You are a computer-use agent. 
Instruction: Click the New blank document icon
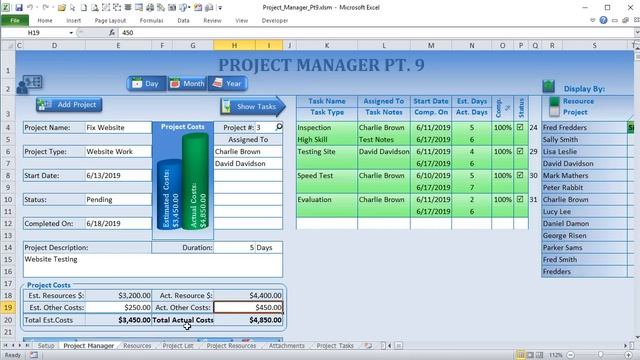(84, 7)
